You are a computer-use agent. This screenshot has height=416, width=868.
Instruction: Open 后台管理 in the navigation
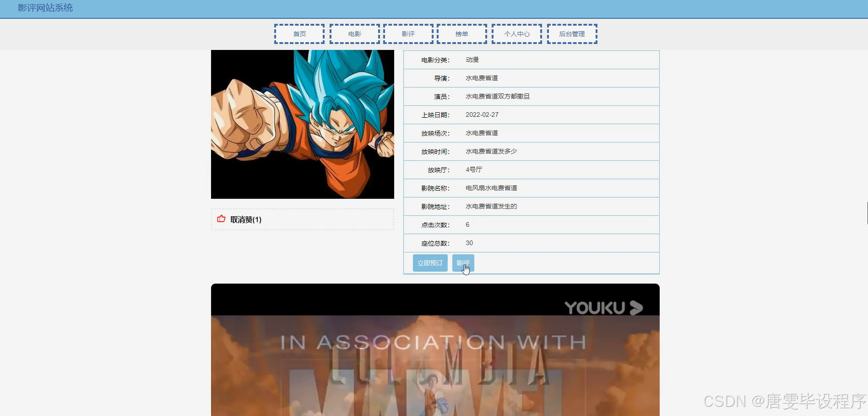coord(572,34)
